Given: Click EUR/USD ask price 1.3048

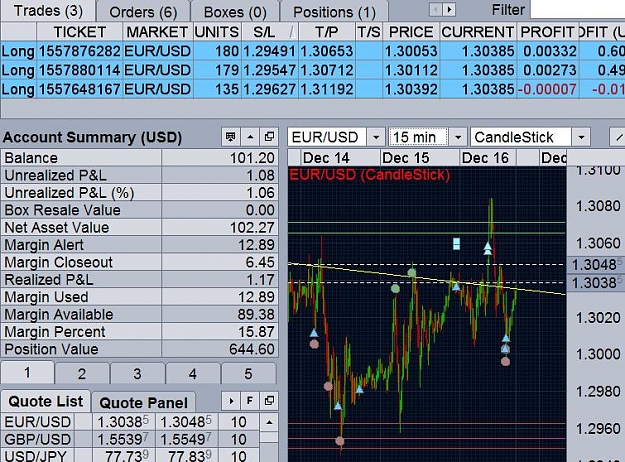Looking at the screenshot, I should click(186, 422).
